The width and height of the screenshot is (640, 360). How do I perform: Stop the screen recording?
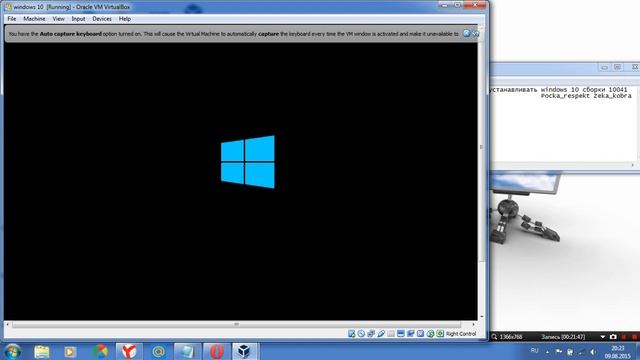point(634,337)
